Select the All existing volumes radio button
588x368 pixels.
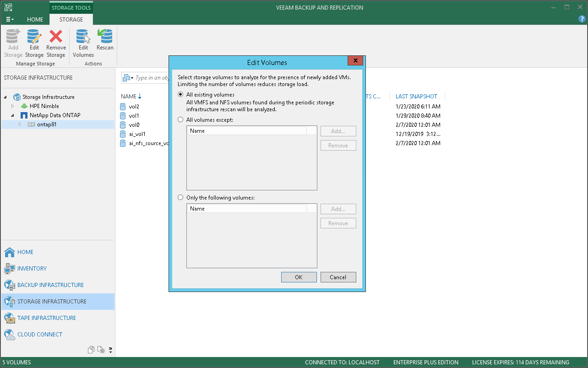pos(180,95)
